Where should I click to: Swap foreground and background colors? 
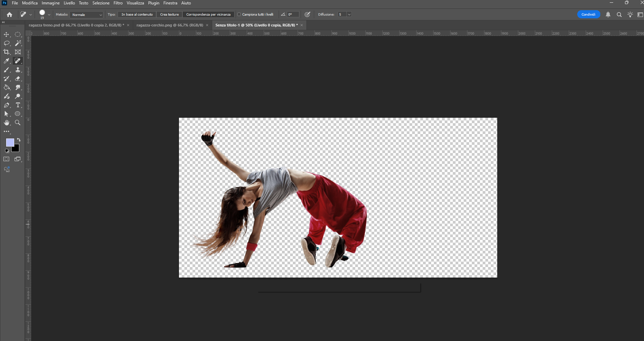click(x=19, y=139)
